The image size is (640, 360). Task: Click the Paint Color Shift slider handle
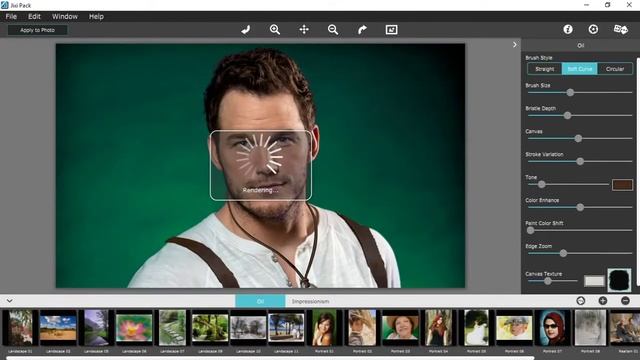point(530,230)
